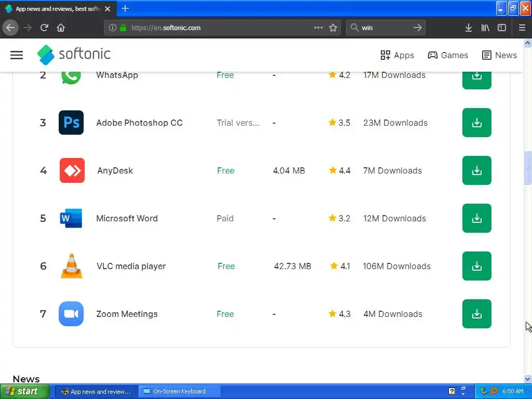
Task: Click the 4.04 MB size for AnyDesk
Action: point(289,170)
